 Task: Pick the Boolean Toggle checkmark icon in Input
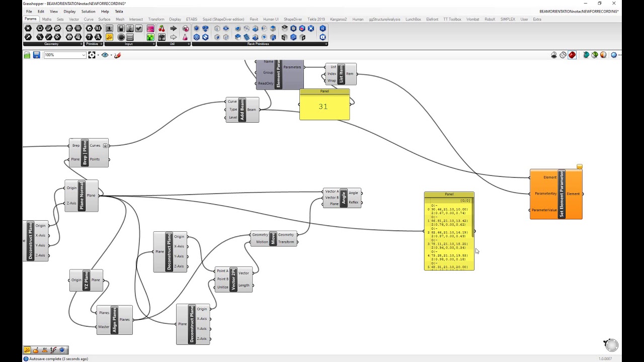click(x=138, y=29)
